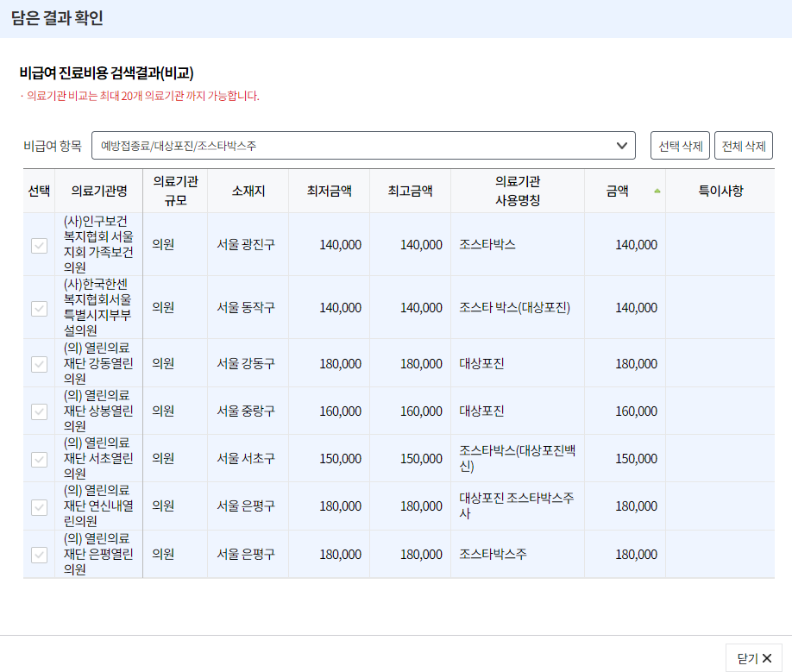Uncheck the 은평열린의원 row checkbox
This screenshot has height=672, width=792.
[38, 553]
